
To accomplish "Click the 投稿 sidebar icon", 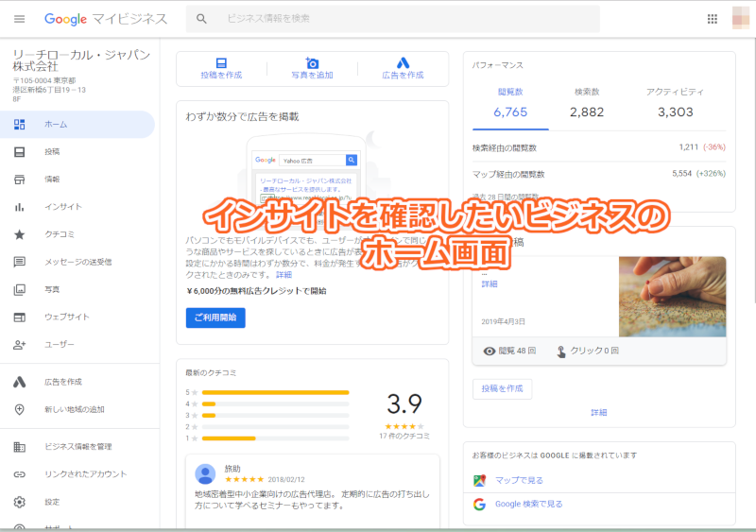I will [19, 152].
